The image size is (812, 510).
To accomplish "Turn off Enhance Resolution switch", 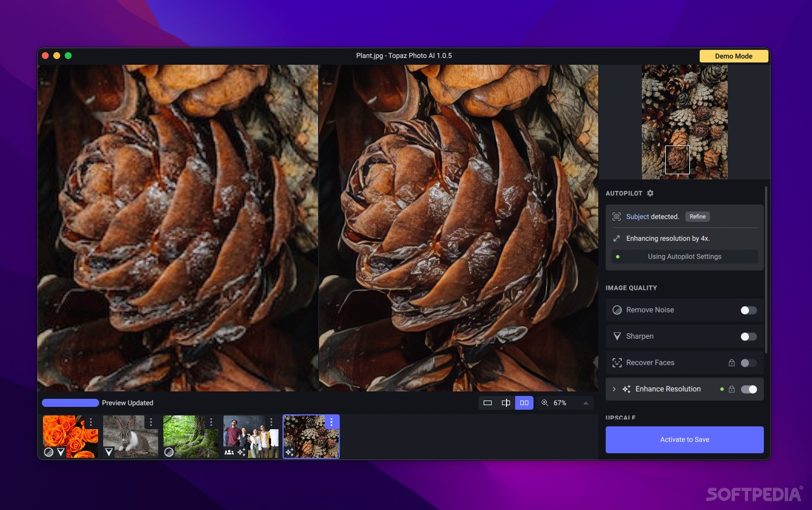I will pyautogui.click(x=748, y=389).
